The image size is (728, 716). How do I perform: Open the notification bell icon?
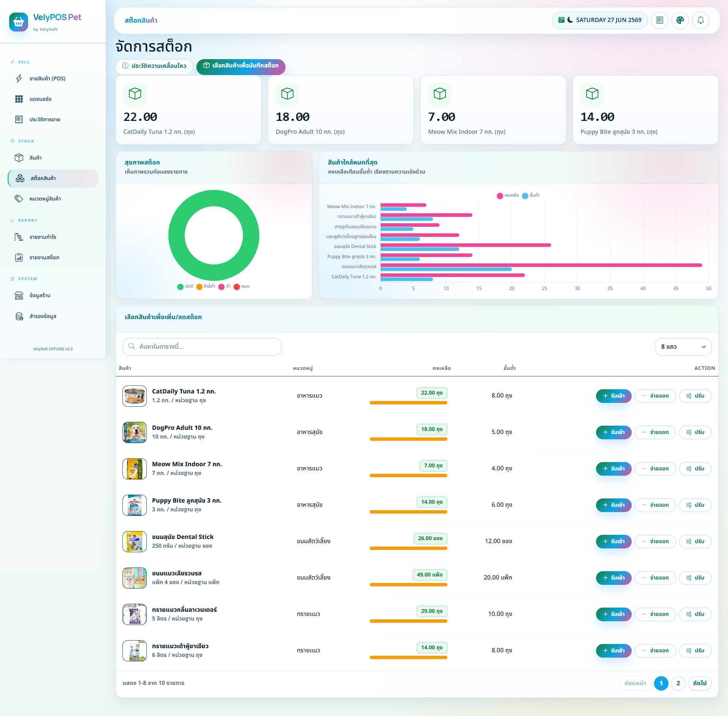coord(700,20)
